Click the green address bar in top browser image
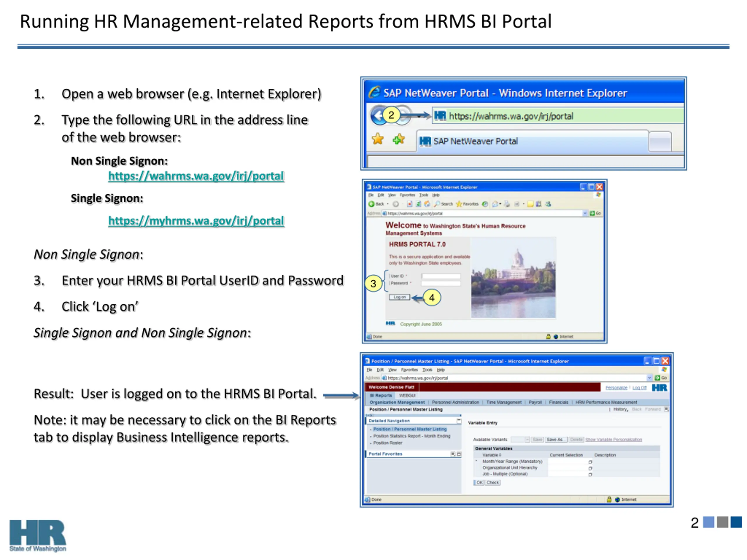The height and width of the screenshot is (560, 747). pyautogui.click(x=558, y=116)
